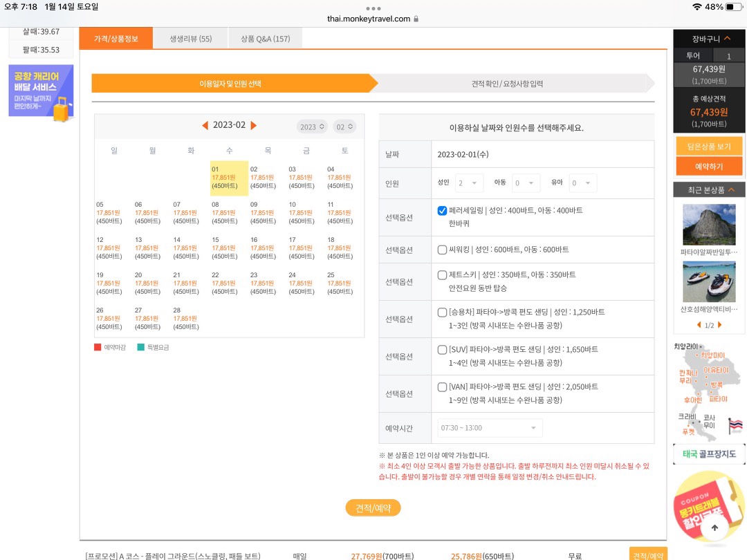Open the 태국 골프장지도 link
Viewport: 747px width, 560px height.
[x=710, y=454]
